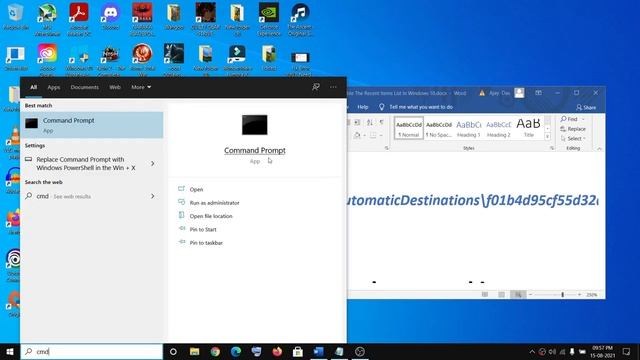
Task: Click Shading paint bucket in Word ribbon
Action: pos(357,135)
